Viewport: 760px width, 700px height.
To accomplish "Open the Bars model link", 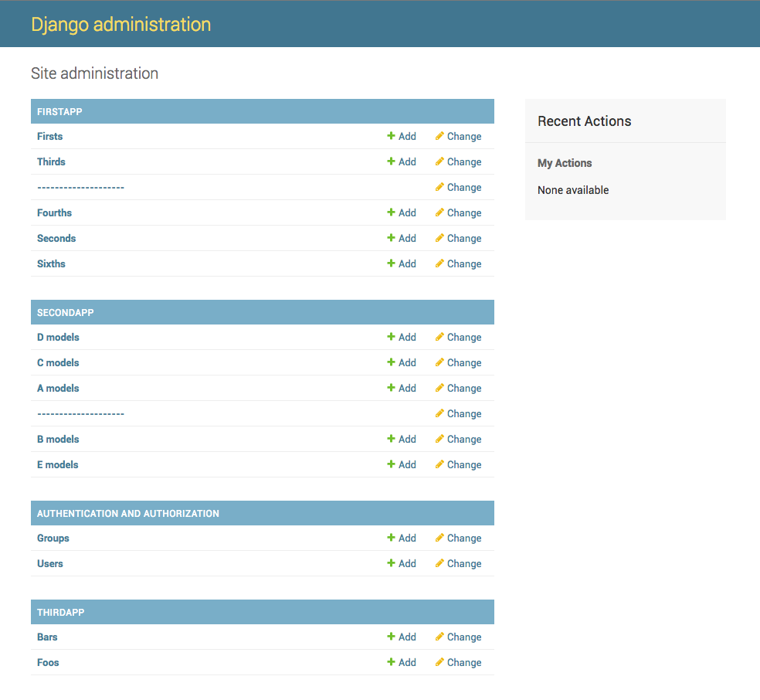I will click(x=47, y=637).
